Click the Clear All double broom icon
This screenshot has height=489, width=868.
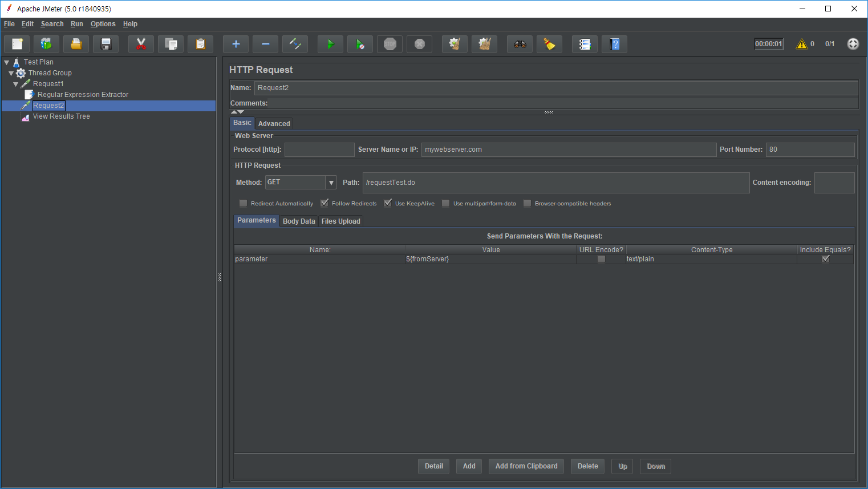(484, 44)
